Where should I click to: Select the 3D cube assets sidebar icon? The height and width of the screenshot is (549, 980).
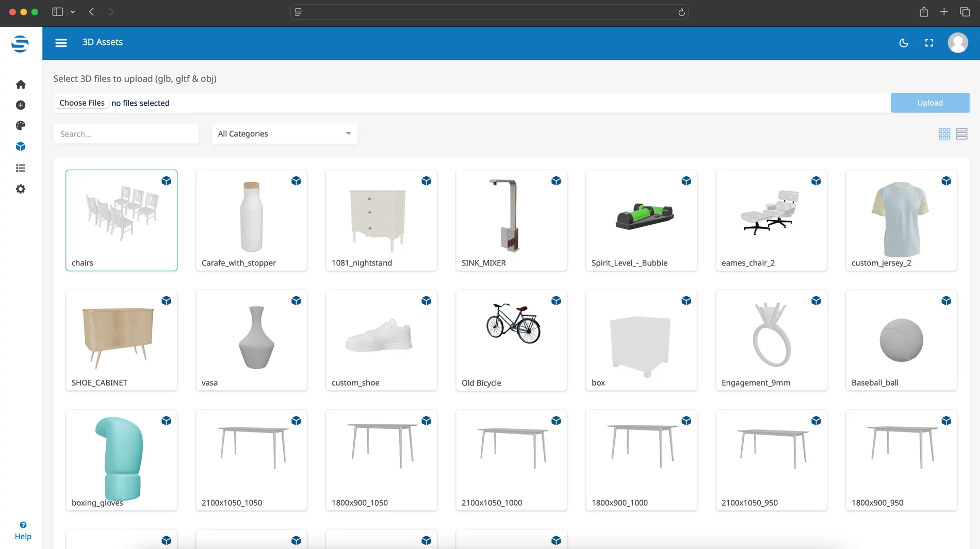(21, 147)
